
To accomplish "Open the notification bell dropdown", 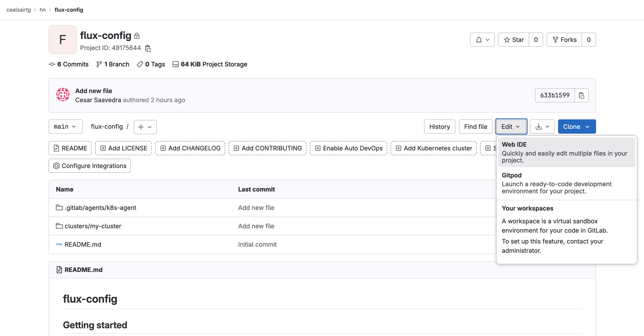I will click(x=482, y=40).
